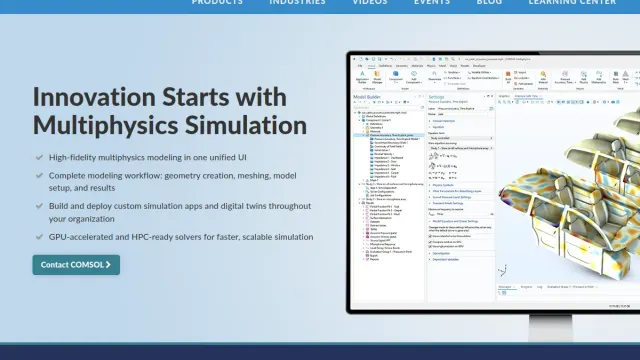Open the Learning Center link
Image resolution: width=640 pixels, height=360 pixels.
[x=572, y=2]
